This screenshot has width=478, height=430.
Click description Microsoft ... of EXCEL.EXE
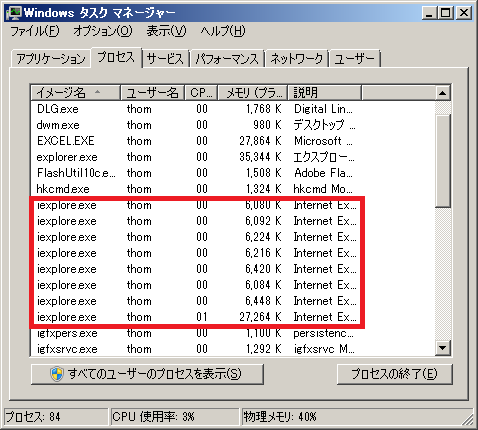[323, 141]
